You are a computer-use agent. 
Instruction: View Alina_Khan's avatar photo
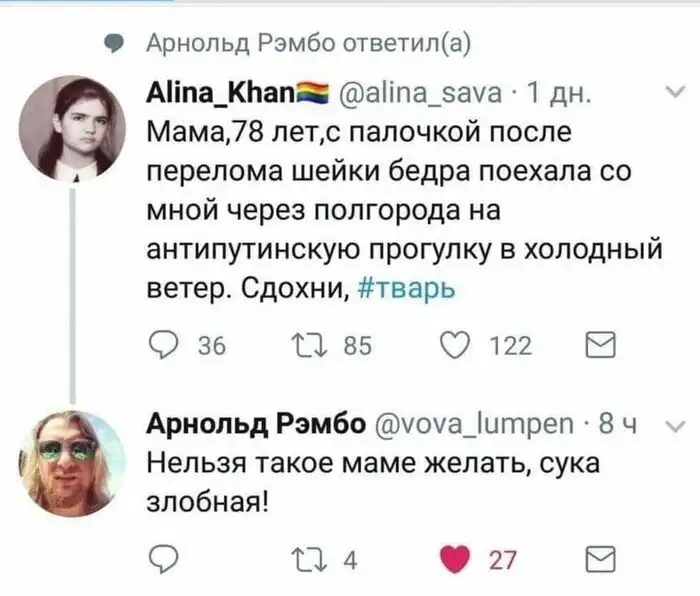tap(72, 127)
